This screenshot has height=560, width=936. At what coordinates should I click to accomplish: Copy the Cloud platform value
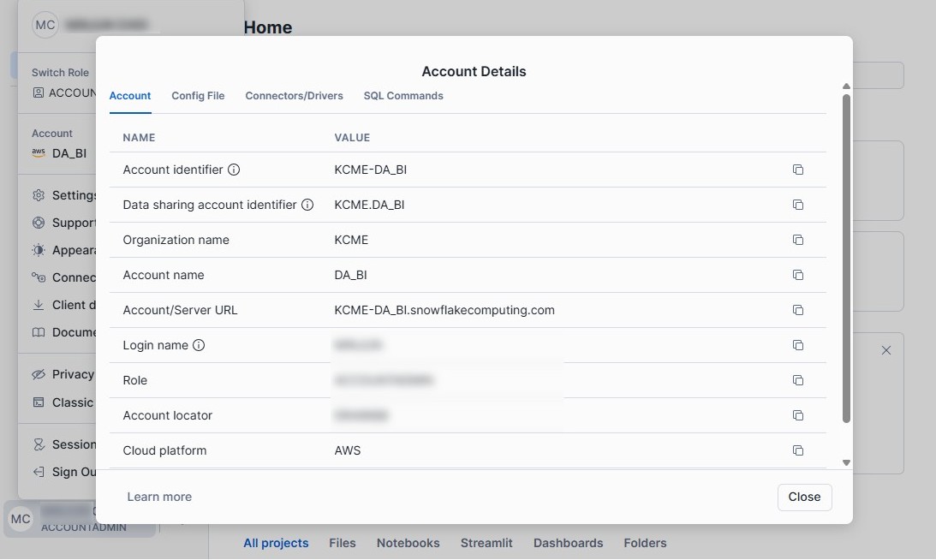pos(797,450)
